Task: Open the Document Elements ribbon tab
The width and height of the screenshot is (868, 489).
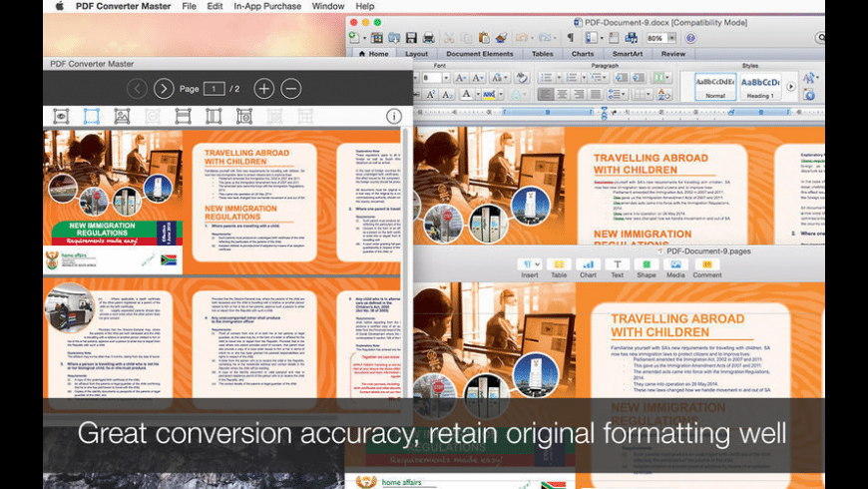Action: click(479, 54)
